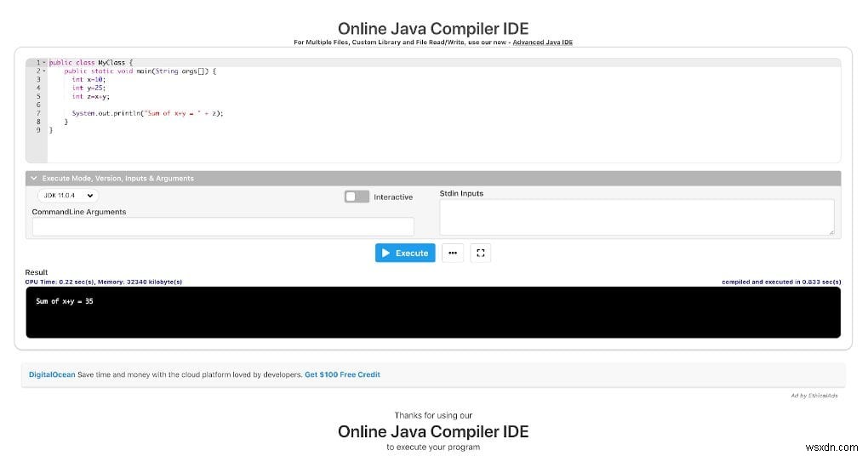Image resolution: width=868 pixels, height=456 pixels.
Task: Open the Ad by EthicalAds link
Action: [814, 396]
